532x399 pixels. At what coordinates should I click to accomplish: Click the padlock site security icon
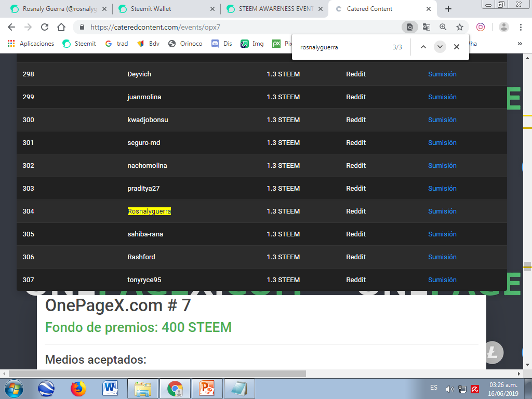pos(82,27)
